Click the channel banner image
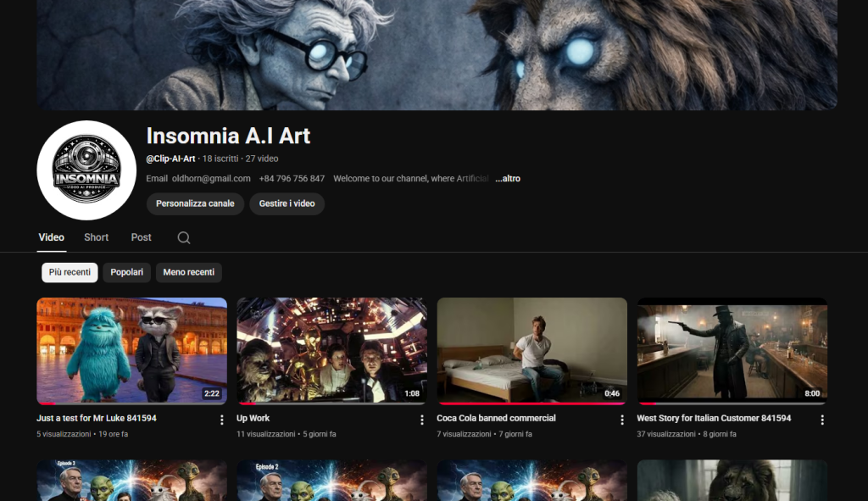Screen dimensions: 868x501 (x=437, y=54)
